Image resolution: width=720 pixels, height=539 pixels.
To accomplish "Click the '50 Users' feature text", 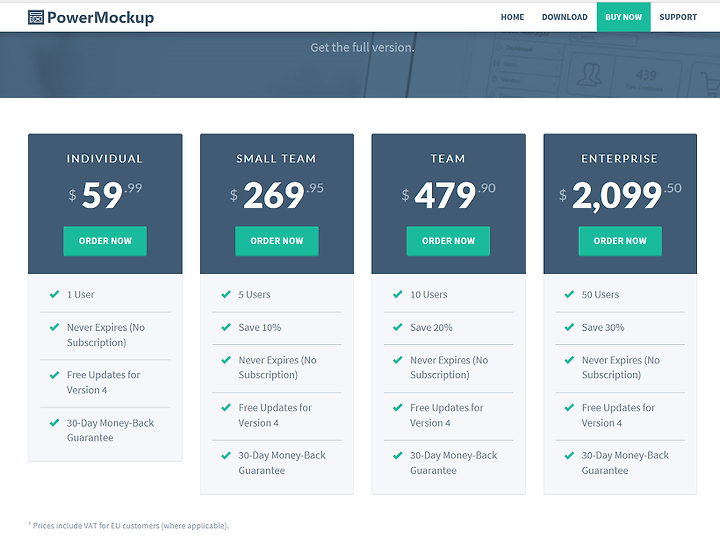I will [x=600, y=295].
